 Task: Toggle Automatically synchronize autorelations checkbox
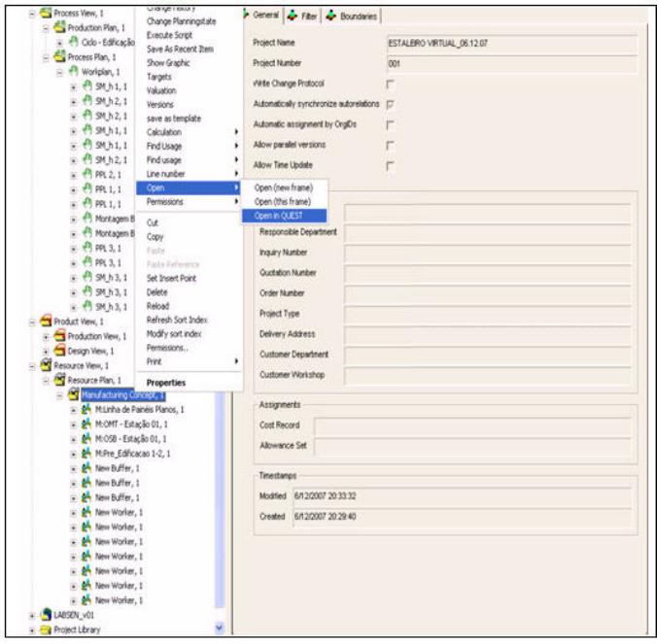pos(390,105)
